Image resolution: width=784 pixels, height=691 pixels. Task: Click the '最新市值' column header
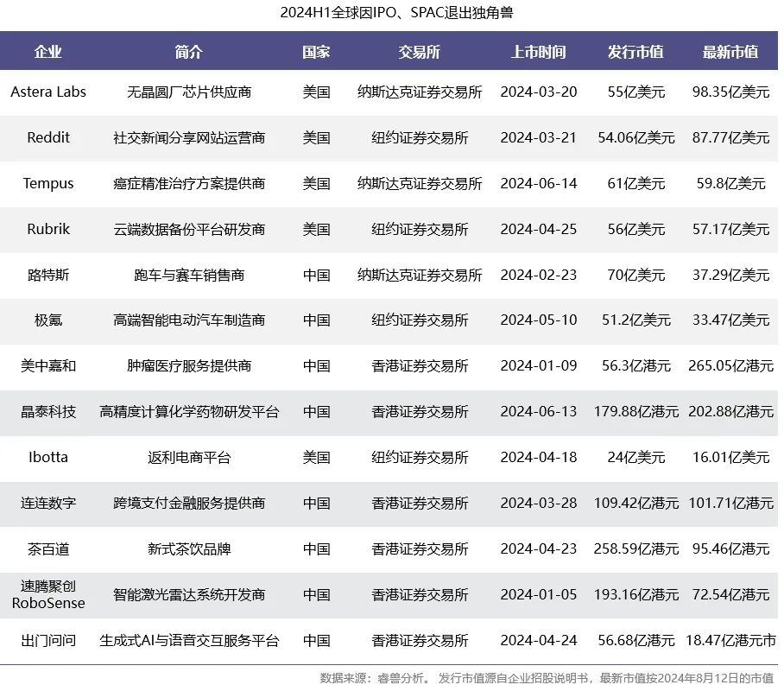pyautogui.click(x=730, y=52)
